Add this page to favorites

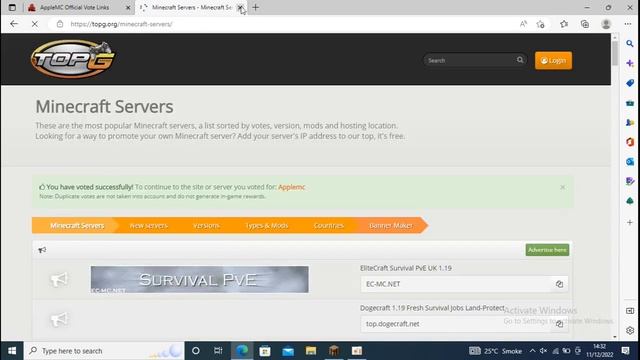(540, 24)
